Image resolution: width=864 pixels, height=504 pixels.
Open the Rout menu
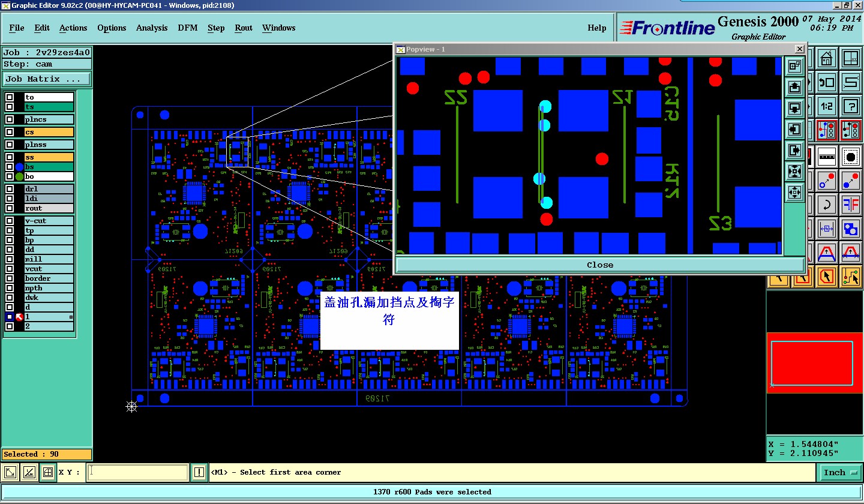pos(244,28)
